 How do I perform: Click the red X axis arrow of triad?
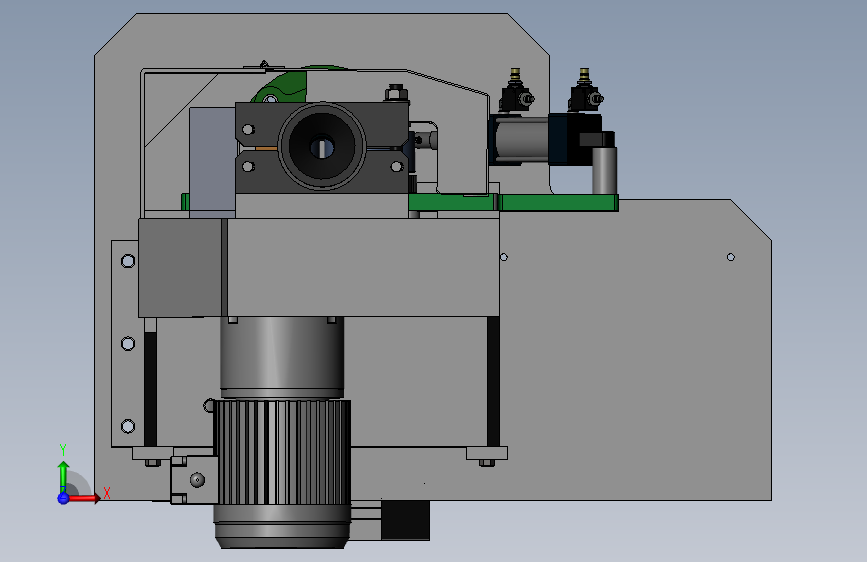click(84, 498)
